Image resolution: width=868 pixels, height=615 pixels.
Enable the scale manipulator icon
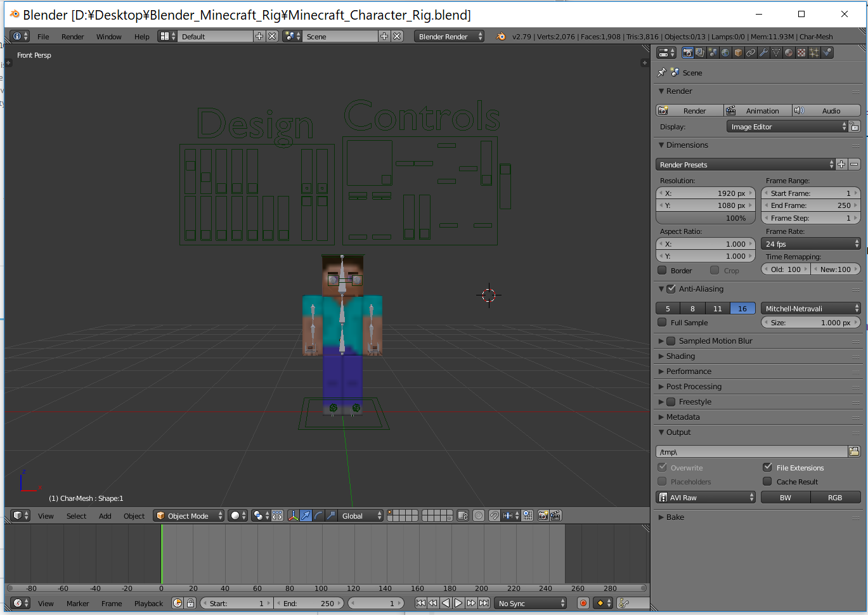pyautogui.click(x=331, y=515)
